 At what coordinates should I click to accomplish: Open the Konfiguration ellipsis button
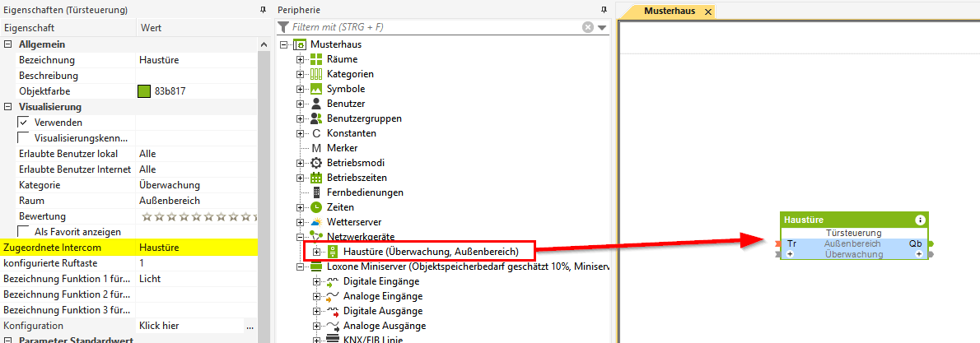tap(250, 327)
